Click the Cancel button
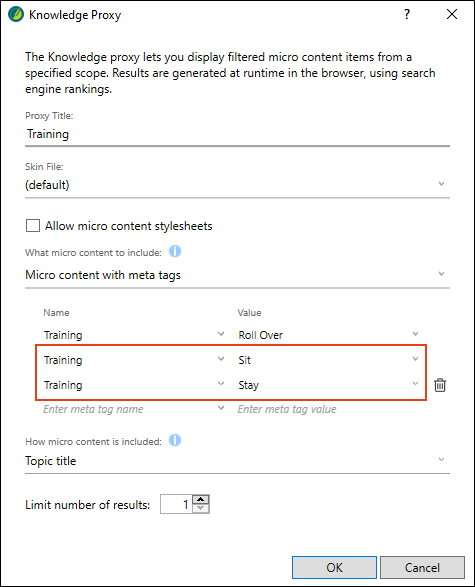The height and width of the screenshot is (587, 475). point(422,568)
